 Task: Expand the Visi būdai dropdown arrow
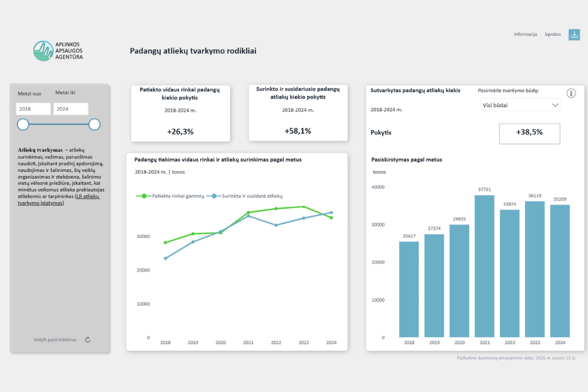(x=555, y=105)
